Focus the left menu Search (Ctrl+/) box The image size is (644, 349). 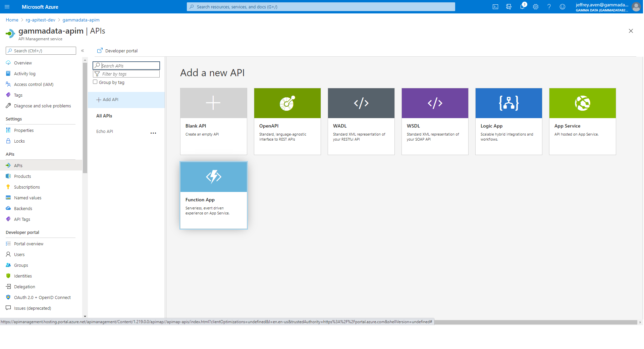[41, 51]
